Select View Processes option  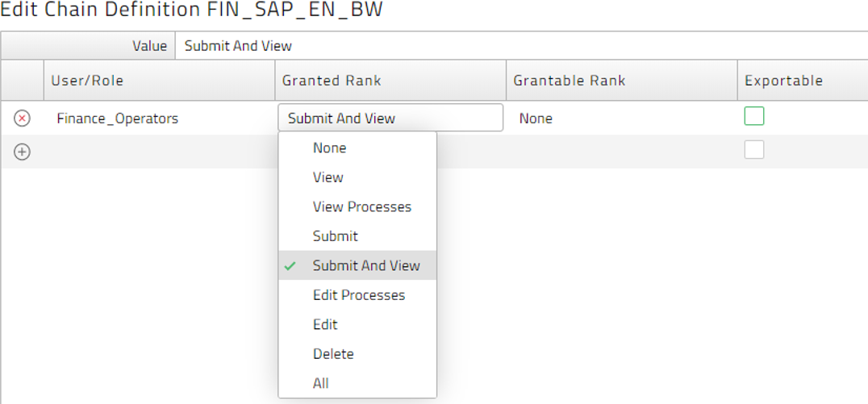[x=357, y=207]
